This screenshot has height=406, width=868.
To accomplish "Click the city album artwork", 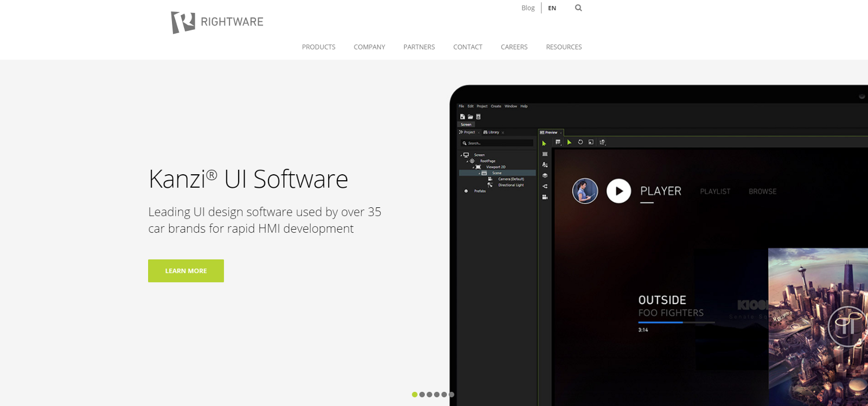I will (818, 327).
